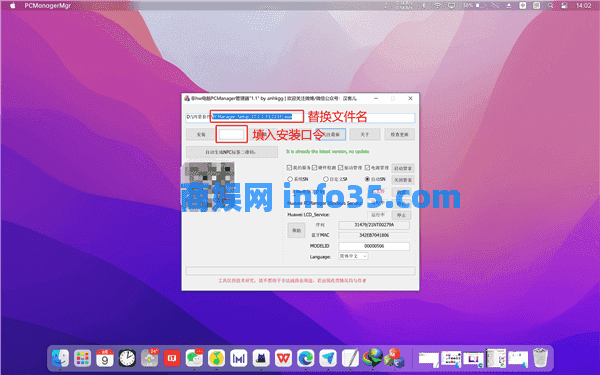This screenshot has height=375, width=600.
Task: Select the 系统SN radio button
Action: pos(290,179)
